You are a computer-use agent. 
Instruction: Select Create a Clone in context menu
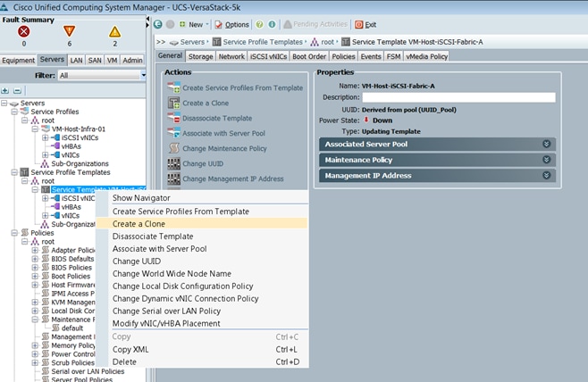[202, 224]
